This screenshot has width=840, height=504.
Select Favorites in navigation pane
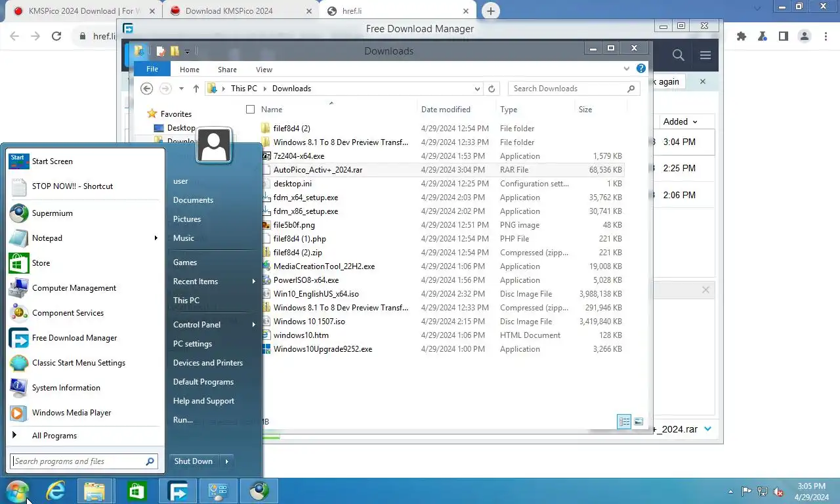pos(176,114)
